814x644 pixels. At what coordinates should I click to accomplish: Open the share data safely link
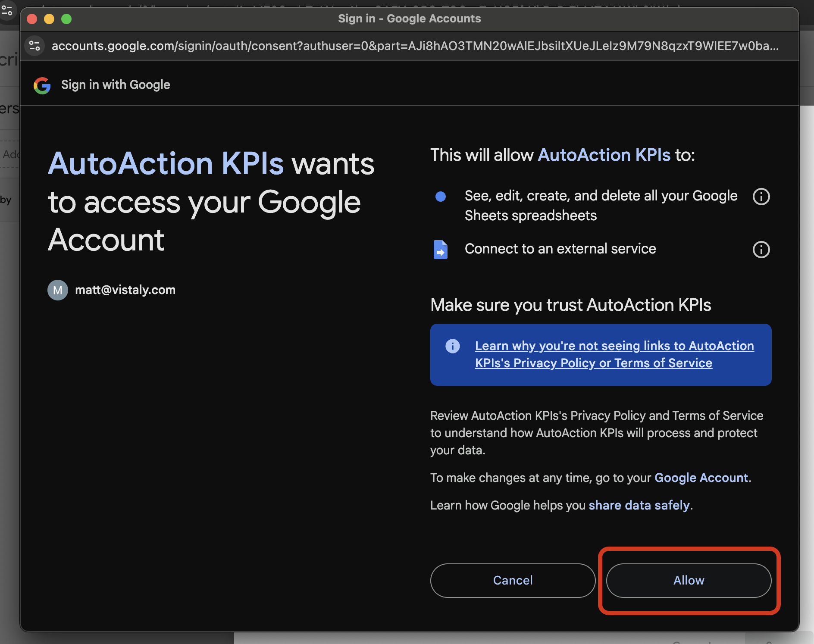[639, 505]
